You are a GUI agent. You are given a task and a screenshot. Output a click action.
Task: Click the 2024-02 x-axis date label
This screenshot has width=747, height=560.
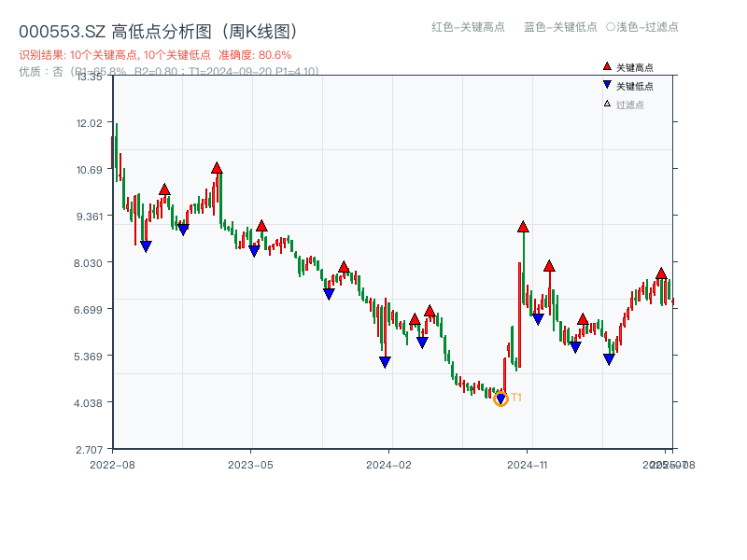pyautogui.click(x=388, y=464)
